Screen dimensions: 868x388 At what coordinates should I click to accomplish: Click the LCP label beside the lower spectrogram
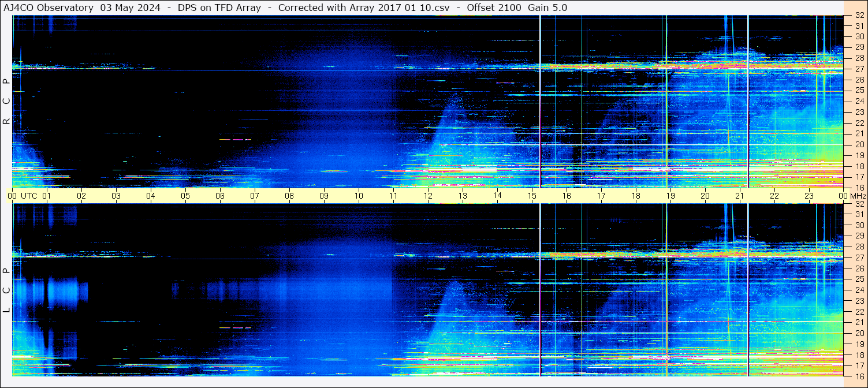[6, 290]
